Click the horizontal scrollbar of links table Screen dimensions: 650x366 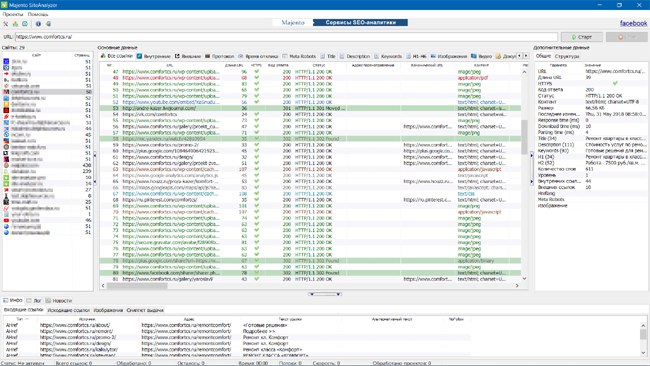pyautogui.click(x=310, y=286)
